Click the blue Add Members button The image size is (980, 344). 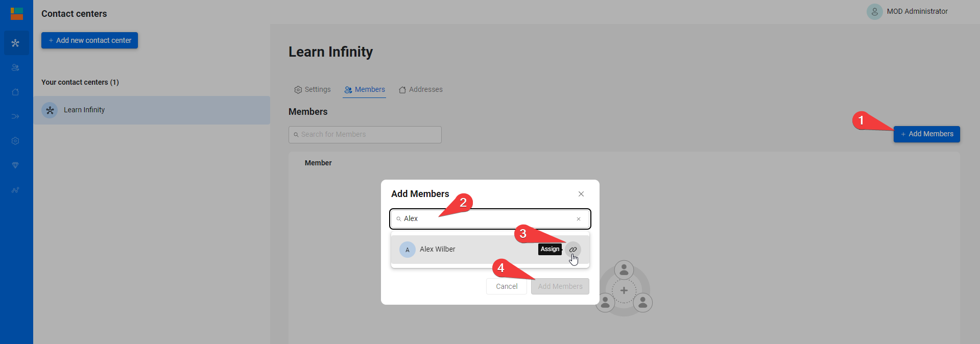click(x=926, y=134)
